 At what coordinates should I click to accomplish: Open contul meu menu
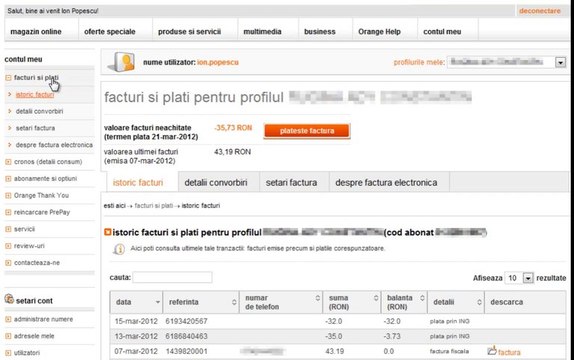(442, 32)
